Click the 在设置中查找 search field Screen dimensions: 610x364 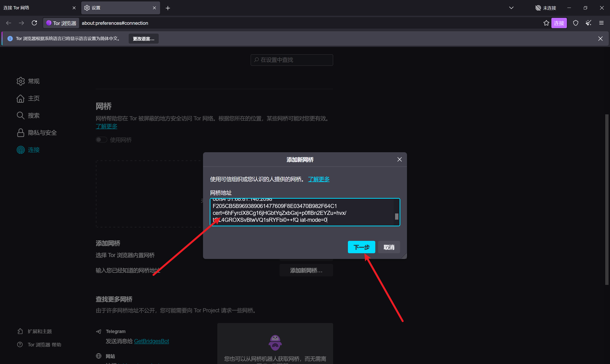[292, 60]
